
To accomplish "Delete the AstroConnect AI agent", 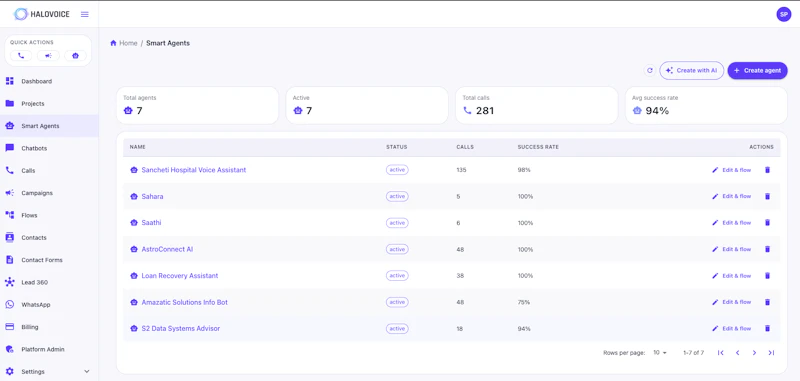I will coord(767,249).
